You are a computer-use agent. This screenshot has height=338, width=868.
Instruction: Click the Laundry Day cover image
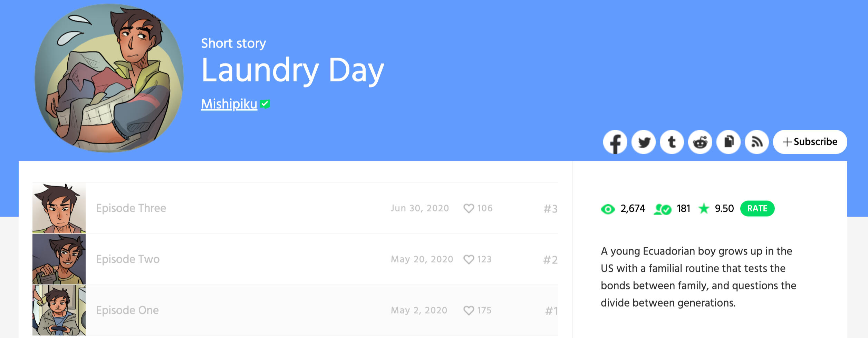click(109, 78)
